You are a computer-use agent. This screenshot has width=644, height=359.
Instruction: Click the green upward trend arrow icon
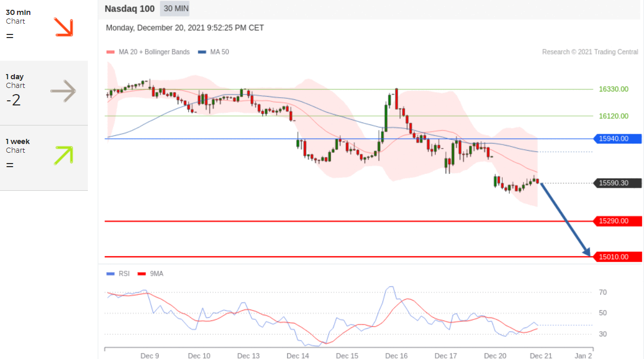pos(64,155)
